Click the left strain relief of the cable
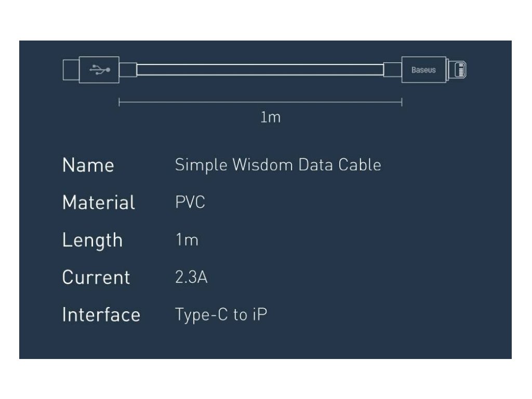Image resolution: width=532 pixels, height=399 pixels. coord(128,70)
